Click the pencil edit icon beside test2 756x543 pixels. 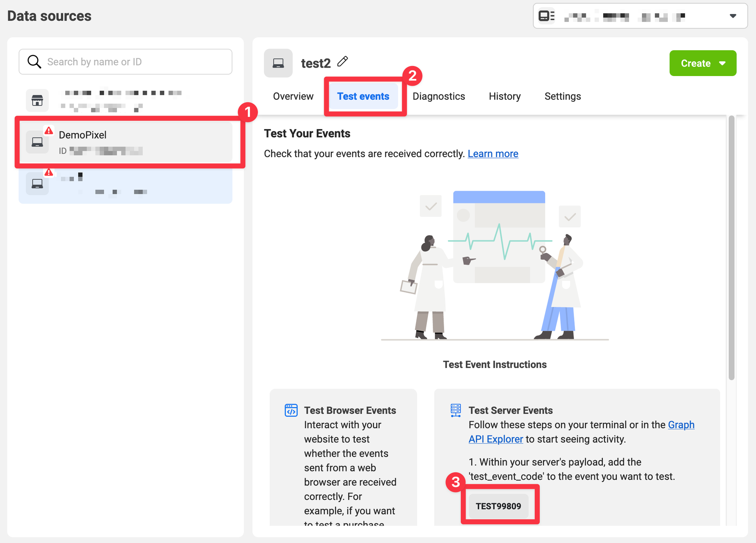[x=343, y=61]
